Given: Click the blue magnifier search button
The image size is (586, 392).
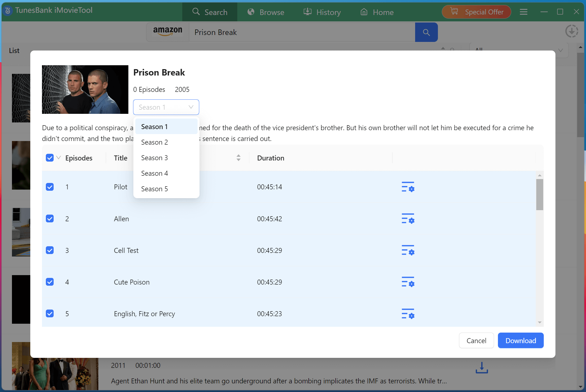Looking at the screenshot, I should [426, 32].
